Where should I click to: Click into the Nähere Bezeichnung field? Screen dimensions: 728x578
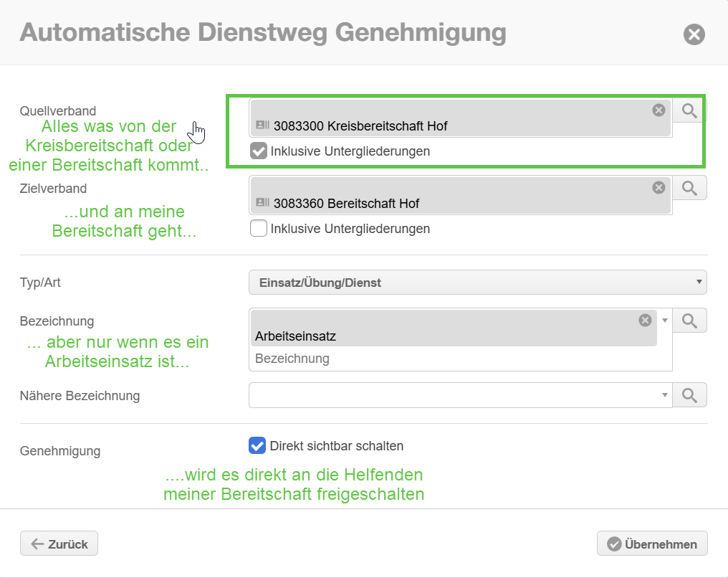(x=455, y=395)
